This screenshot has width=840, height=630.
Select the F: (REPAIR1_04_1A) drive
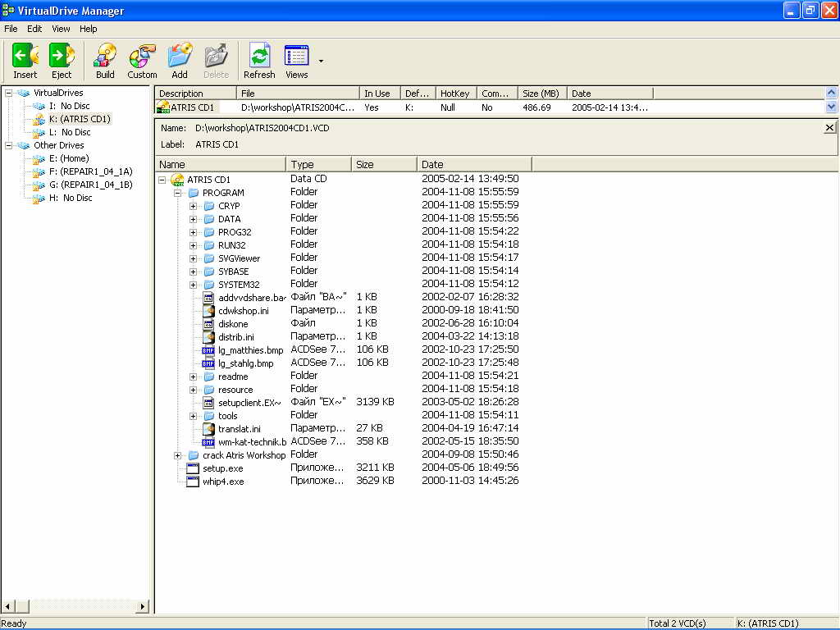(90, 172)
